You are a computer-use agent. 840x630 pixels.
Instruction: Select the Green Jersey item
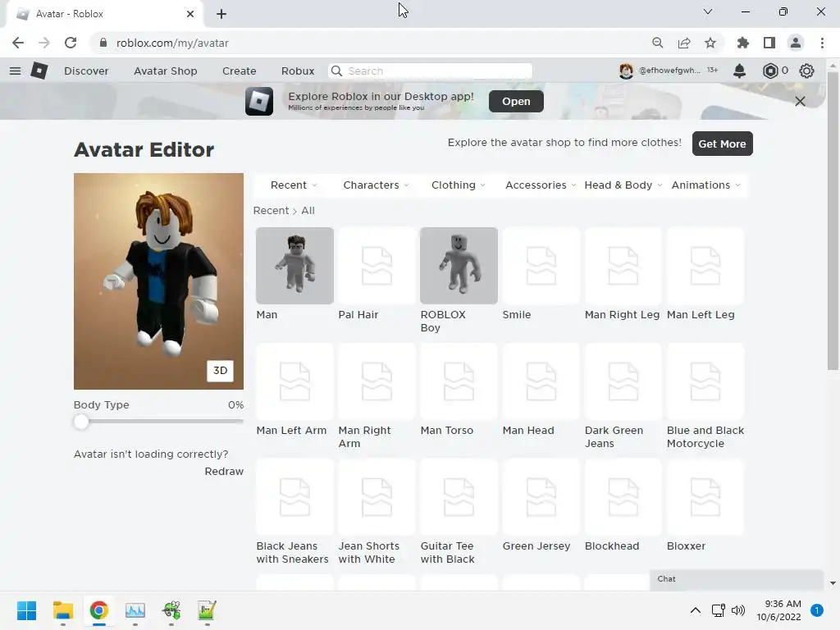point(541,497)
